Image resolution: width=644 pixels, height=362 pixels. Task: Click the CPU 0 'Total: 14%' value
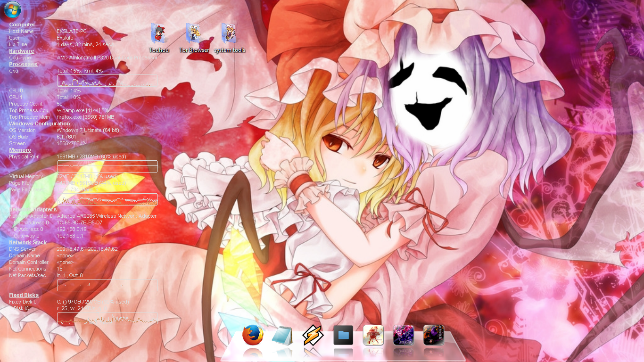click(x=69, y=90)
